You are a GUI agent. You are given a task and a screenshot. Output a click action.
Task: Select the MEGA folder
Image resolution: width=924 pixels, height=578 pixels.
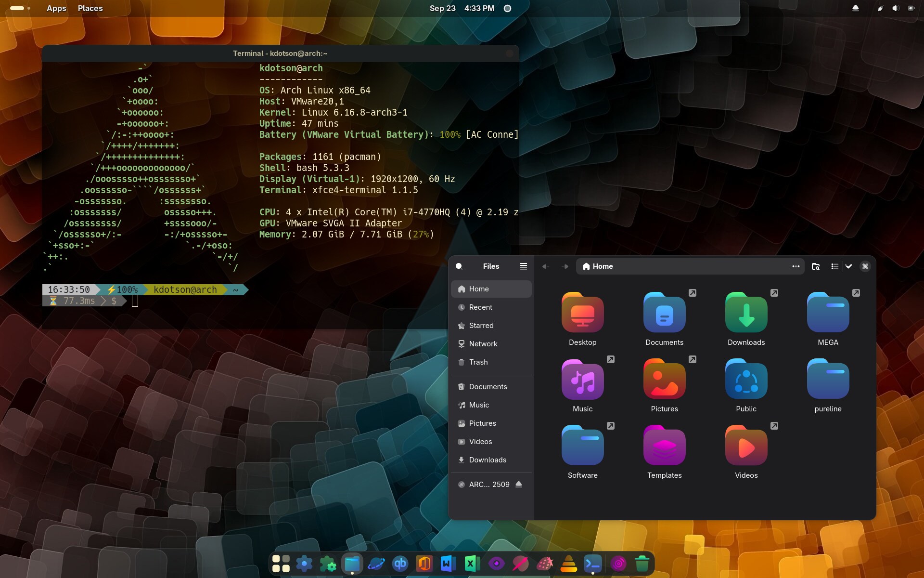pyautogui.click(x=828, y=313)
